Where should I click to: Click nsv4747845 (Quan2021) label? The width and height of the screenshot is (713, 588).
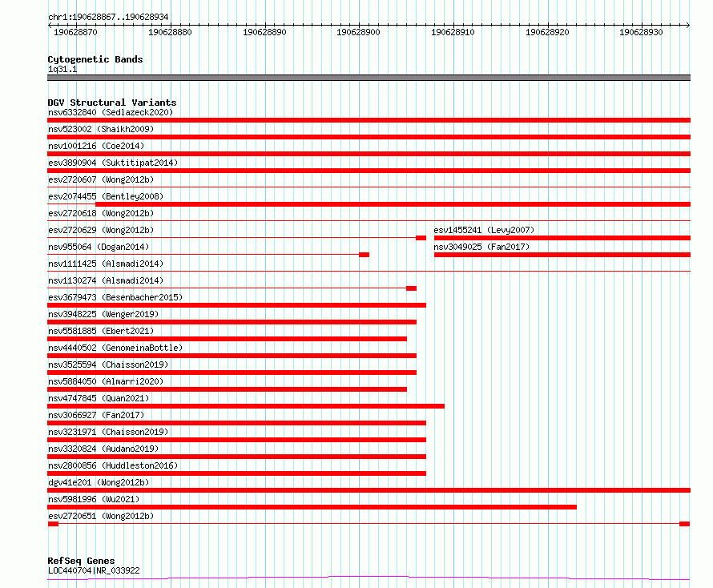99,398
